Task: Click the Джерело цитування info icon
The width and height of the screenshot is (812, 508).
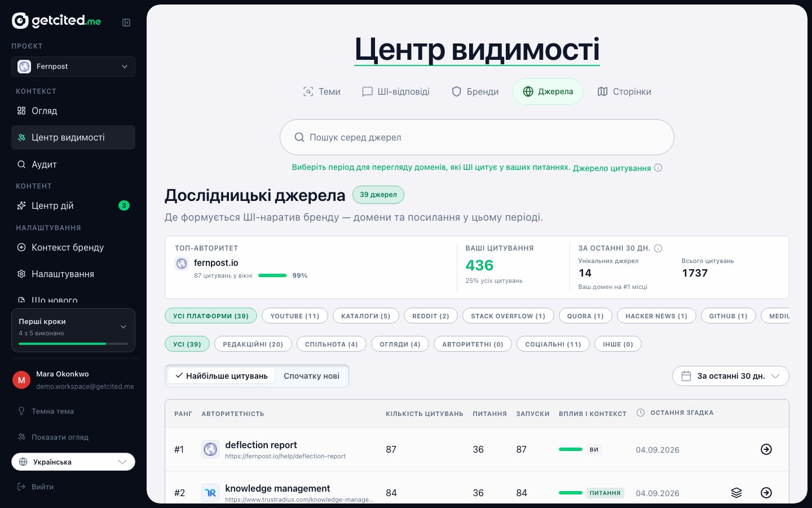Action: pyautogui.click(x=658, y=168)
